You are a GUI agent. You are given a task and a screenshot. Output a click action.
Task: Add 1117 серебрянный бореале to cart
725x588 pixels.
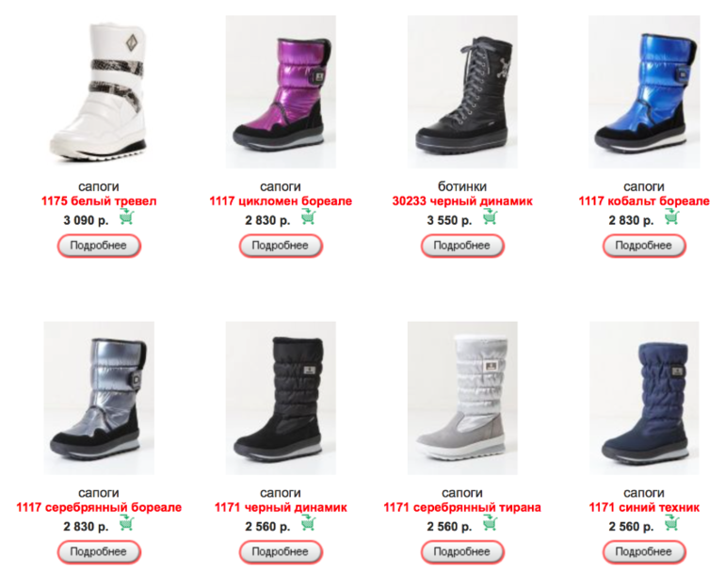[x=127, y=522]
